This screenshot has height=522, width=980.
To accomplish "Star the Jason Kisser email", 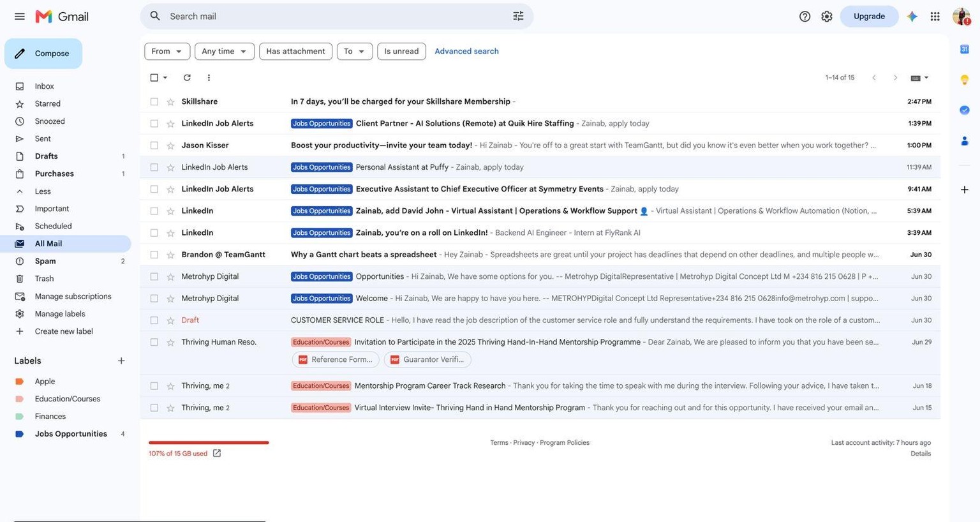I will pyautogui.click(x=170, y=145).
